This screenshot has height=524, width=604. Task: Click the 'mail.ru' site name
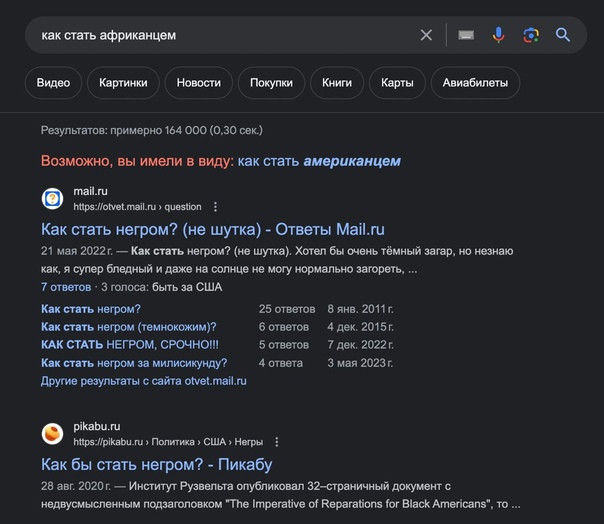91,191
